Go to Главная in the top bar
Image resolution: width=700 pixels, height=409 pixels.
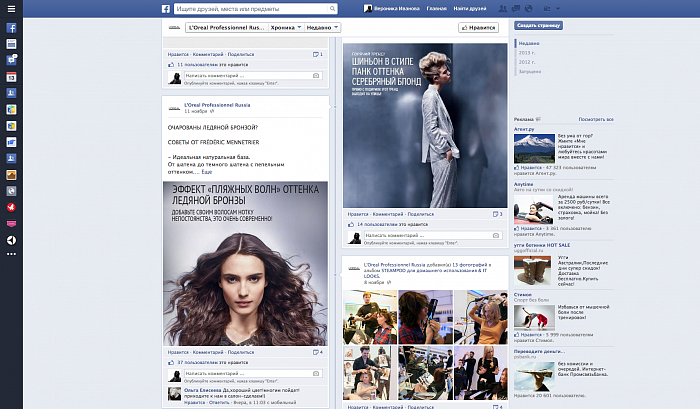[x=437, y=8]
